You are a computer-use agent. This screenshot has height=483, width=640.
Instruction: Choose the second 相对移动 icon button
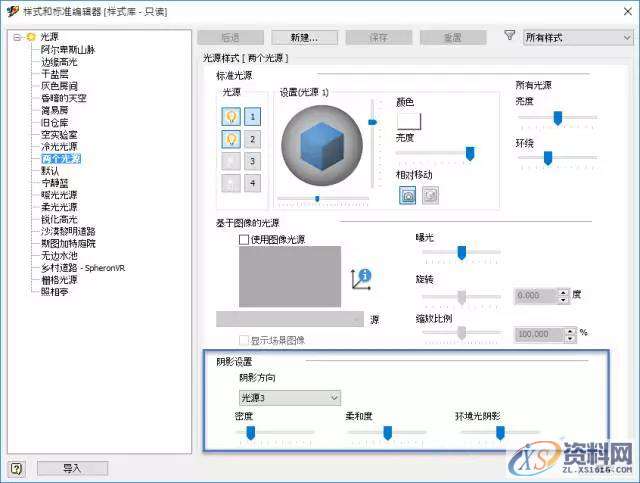tap(430, 195)
